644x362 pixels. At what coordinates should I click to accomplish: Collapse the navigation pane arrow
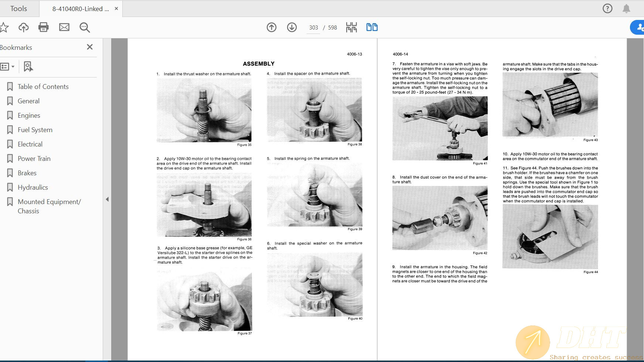coord(107,199)
